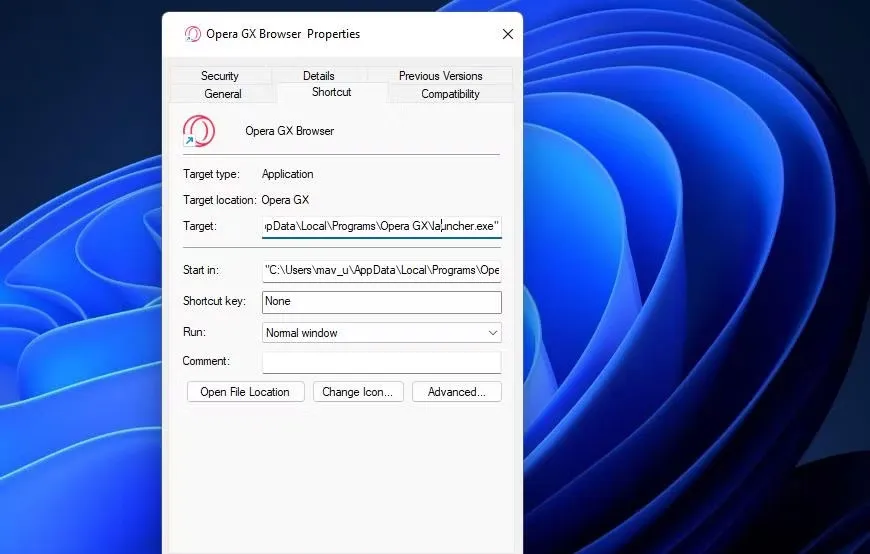Viewport: 870px width, 554px height.
Task: Select the Shortcut tab
Action: click(331, 92)
